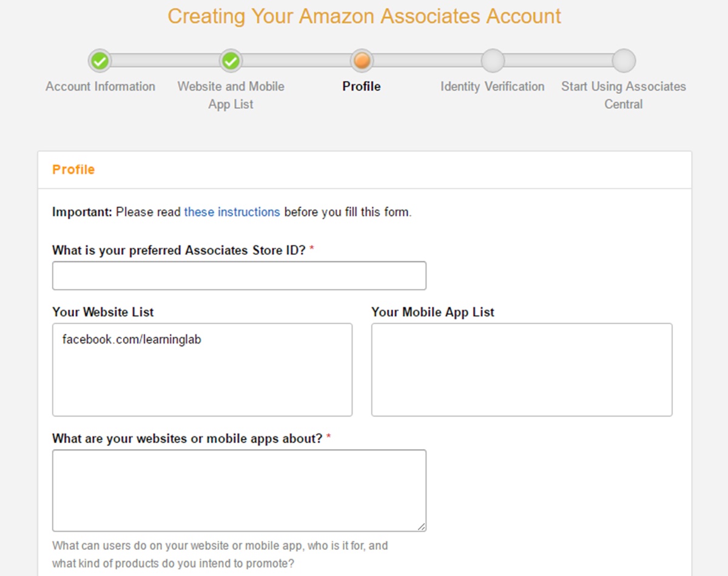Click the Identity Verification step circle
The height and width of the screenshot is (576, 728).
tap(493, 61)
